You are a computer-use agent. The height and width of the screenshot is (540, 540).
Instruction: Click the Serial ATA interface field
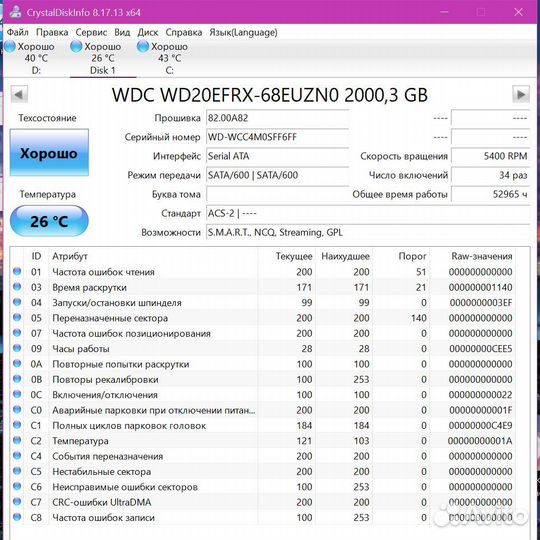[277, 156]
